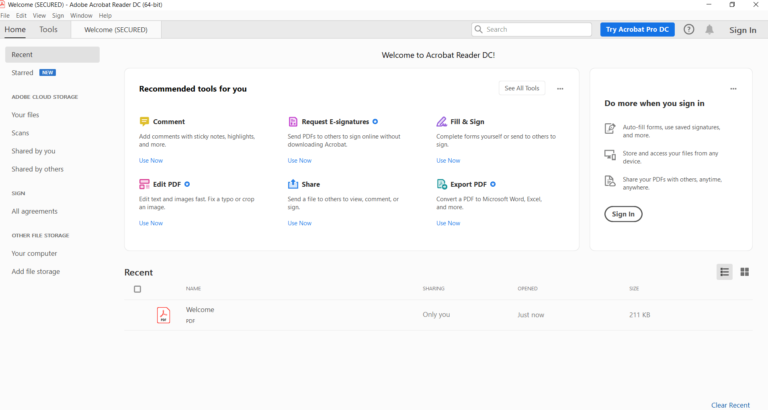This screenshot has width=768, height=410.
Task: Click blue badge next to Request E-signatures
Action: coord(375,121)
